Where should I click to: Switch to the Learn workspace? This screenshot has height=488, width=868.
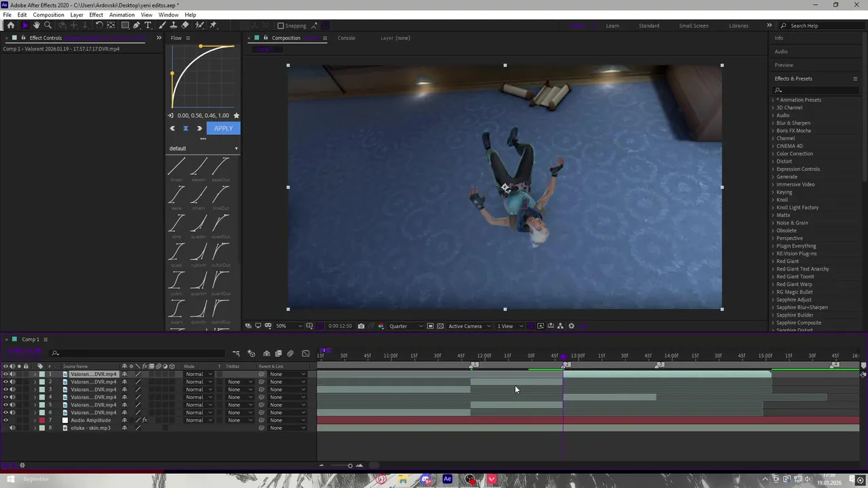point(612,26)
